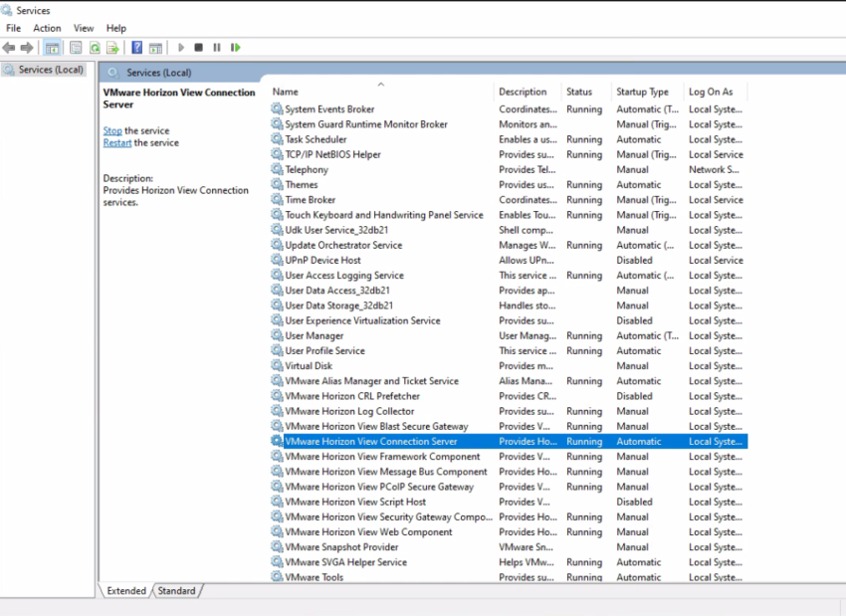Click the Properties toolbar icon
Image resolution: width=846 pixels, height=616 pixels.
[x=76, y=47]
